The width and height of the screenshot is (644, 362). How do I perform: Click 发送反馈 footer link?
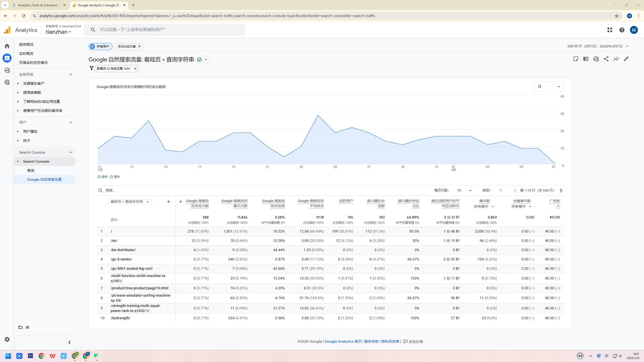click(x=413, y=341)
